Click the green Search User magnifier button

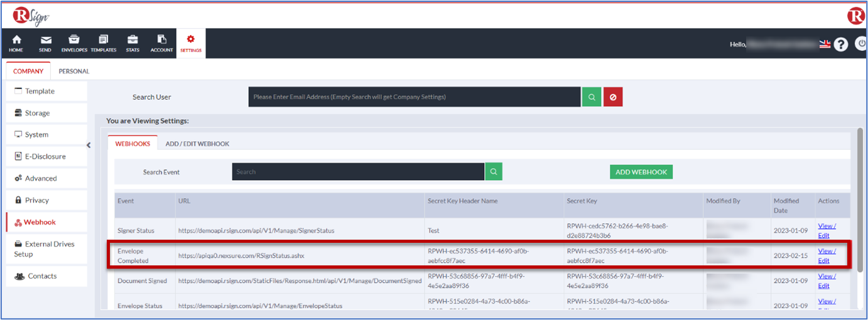point(591,97)
